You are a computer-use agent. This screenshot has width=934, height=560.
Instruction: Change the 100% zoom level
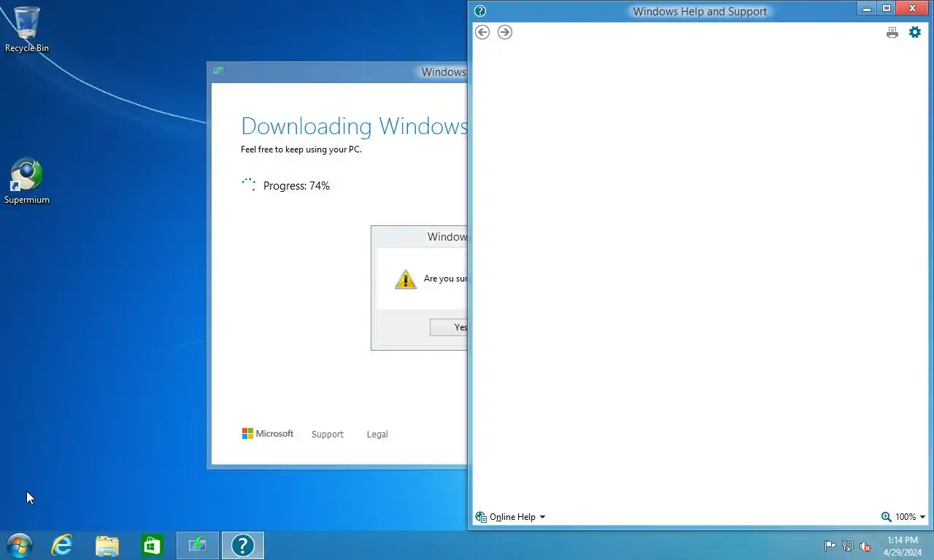tap(903, 517)
